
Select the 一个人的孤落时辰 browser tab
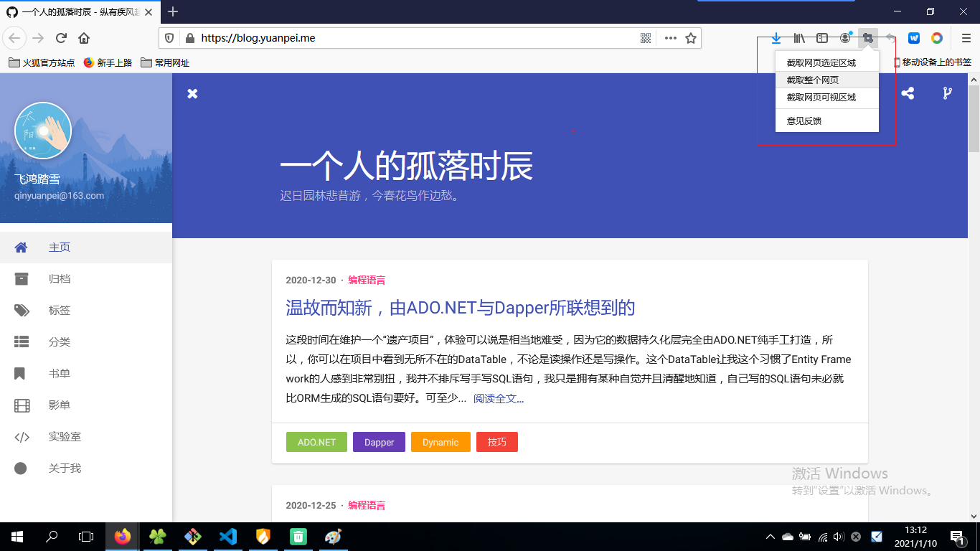[80, 11]
